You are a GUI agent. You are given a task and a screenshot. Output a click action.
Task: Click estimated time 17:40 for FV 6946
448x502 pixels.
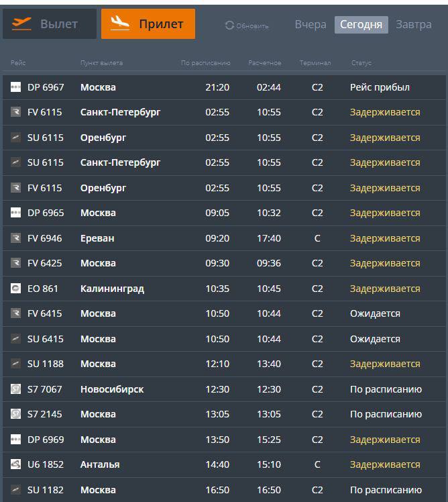click(269, 238)
